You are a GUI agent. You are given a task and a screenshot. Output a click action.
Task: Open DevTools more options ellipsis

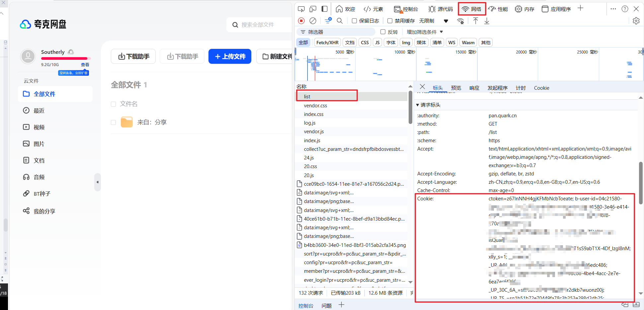(613, 9)
